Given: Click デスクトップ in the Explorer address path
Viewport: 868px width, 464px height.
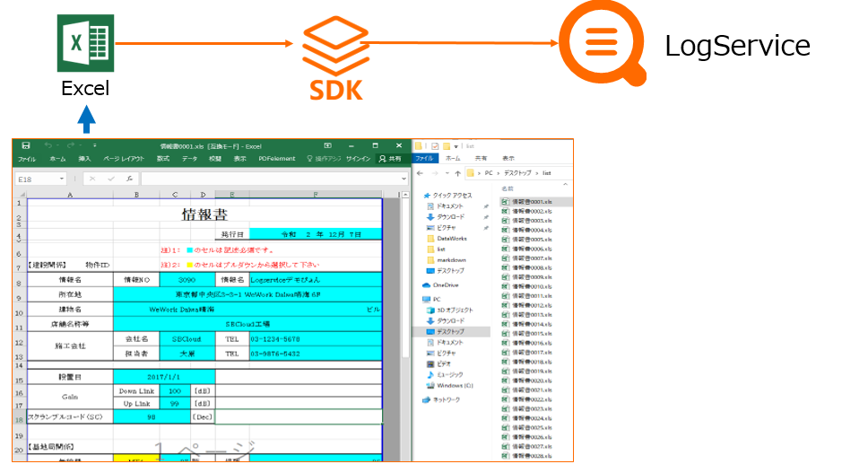Looking at the screenshot, I should click(517, 173).
